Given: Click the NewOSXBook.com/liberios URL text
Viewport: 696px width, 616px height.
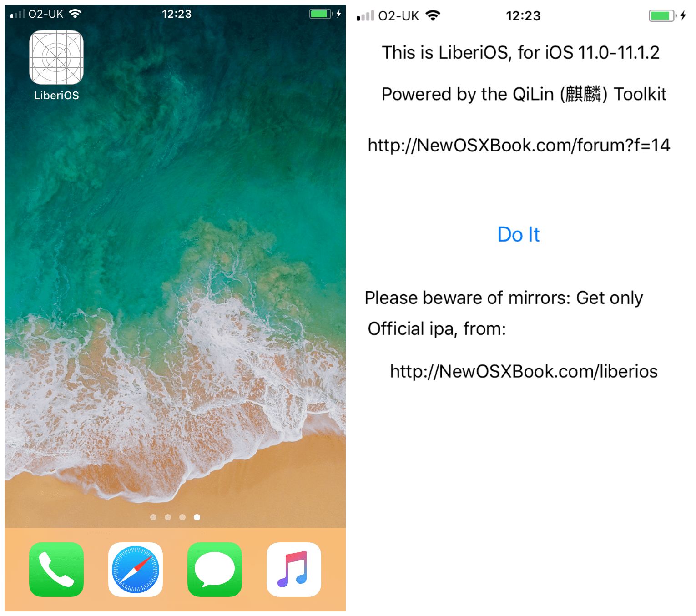Looking at the screenshot, I should point(524,371).
